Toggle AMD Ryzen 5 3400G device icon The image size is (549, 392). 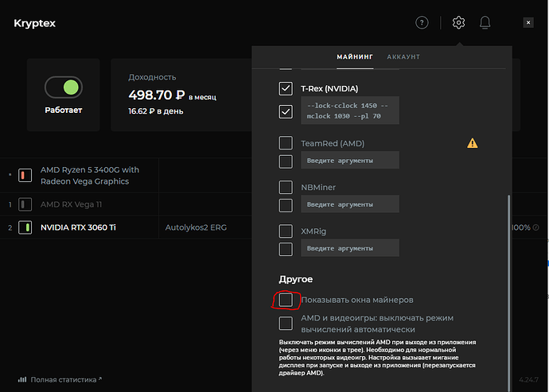(25, 176)
